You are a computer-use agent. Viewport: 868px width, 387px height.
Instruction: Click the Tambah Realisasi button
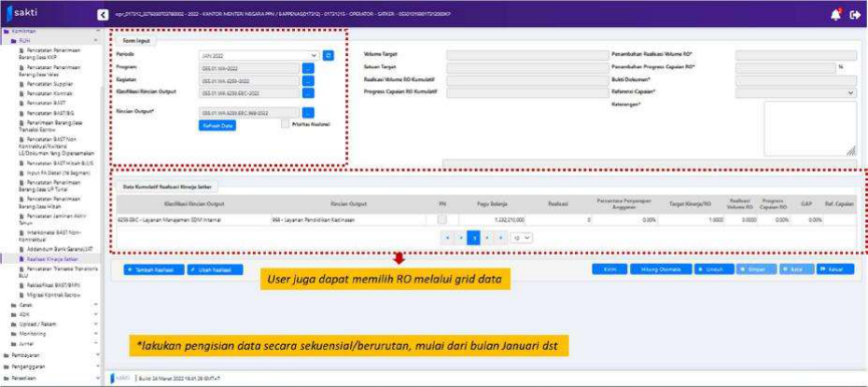151,269
